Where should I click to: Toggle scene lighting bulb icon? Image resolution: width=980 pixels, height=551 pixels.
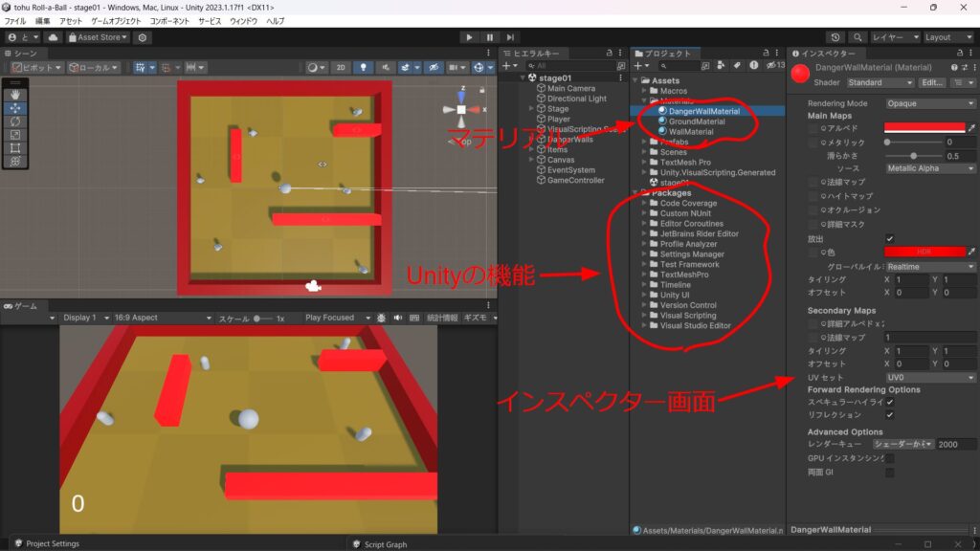(363, 68)
